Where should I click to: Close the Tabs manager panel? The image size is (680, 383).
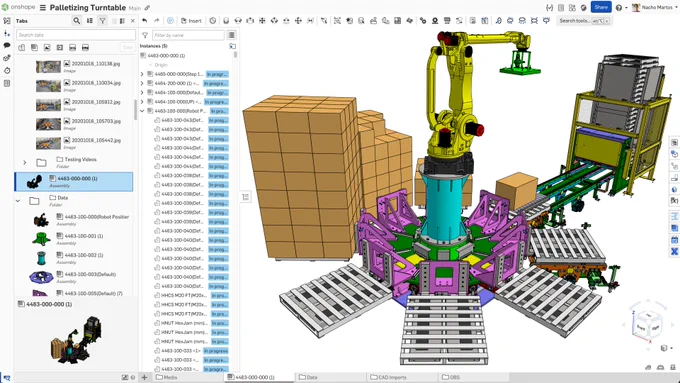(133, 20)
